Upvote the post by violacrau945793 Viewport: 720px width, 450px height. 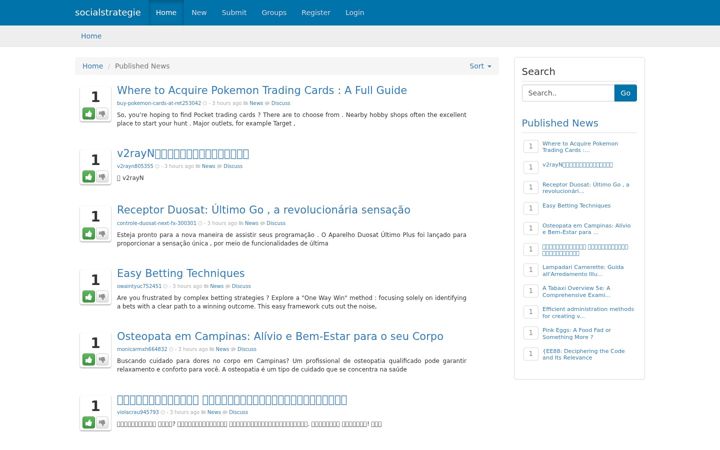tap(89, 422)
